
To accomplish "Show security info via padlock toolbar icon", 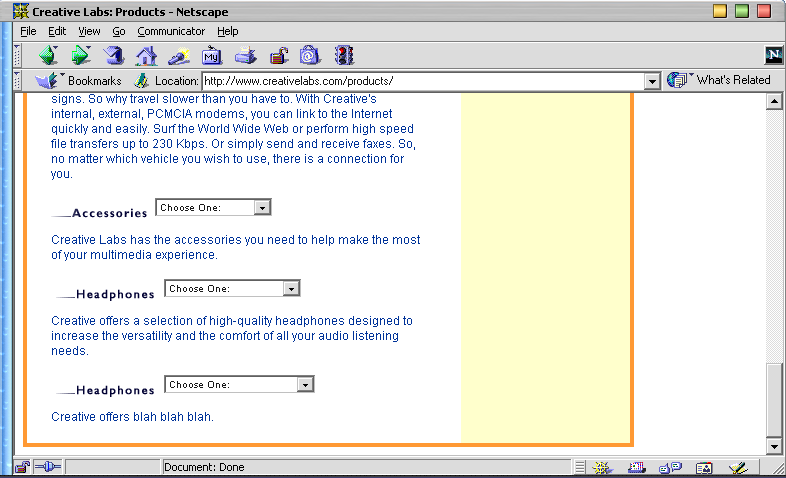I will 279,56.
